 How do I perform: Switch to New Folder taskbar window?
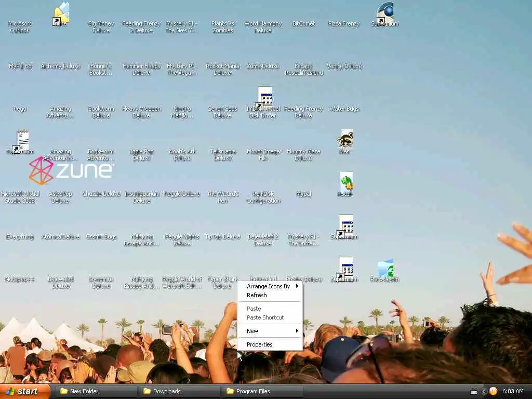pyautogui.click(x=96, y=391)
